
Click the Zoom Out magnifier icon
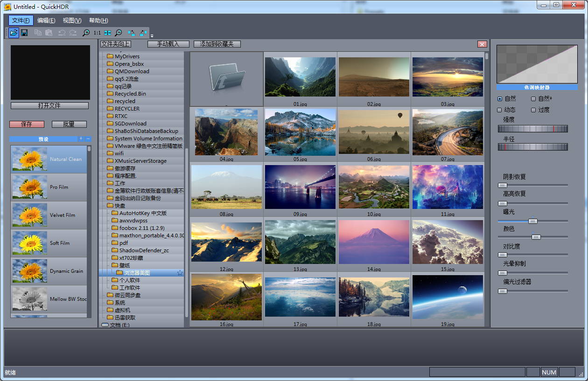[x=119, y=33]
